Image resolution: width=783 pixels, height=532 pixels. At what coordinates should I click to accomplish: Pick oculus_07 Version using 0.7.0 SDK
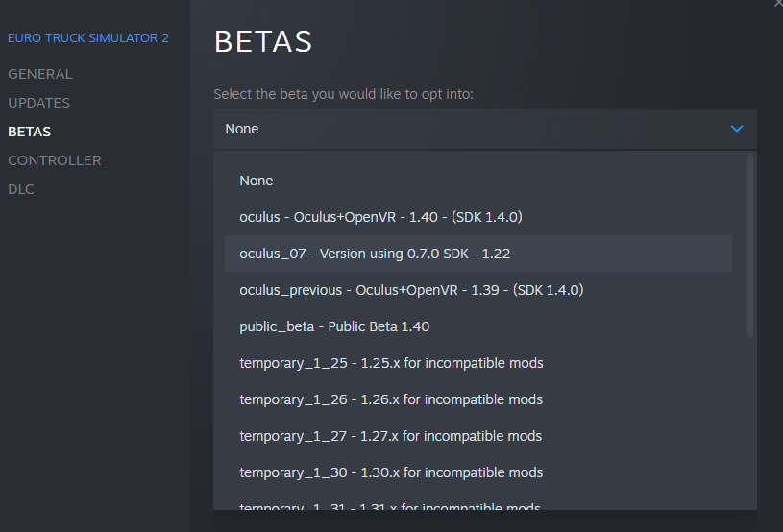[x=478, y=254]
